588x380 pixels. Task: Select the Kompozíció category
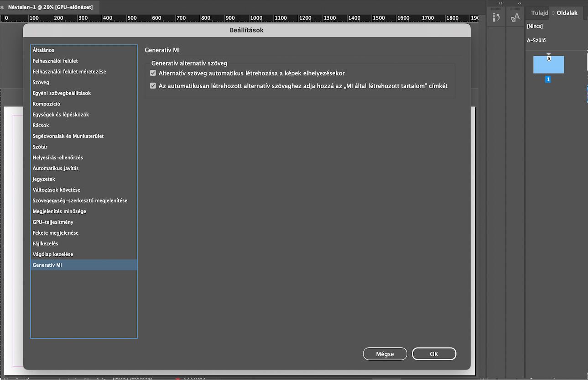(84, 104)
